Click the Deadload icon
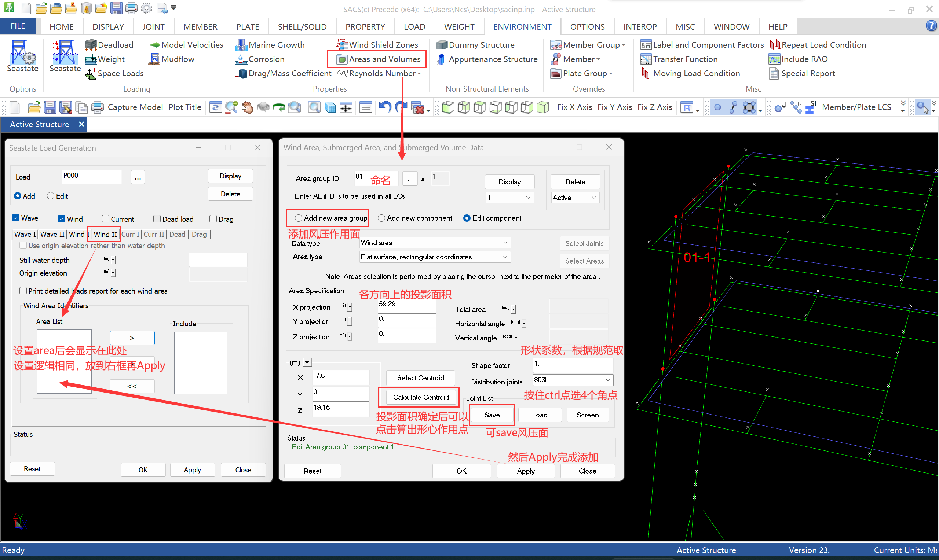 point(91,45)
